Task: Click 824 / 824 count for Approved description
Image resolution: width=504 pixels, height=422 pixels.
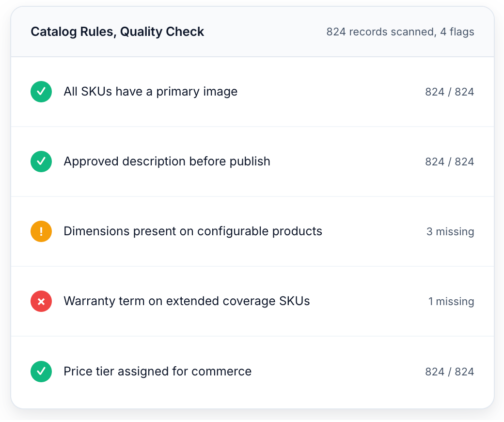Action: 449,162
